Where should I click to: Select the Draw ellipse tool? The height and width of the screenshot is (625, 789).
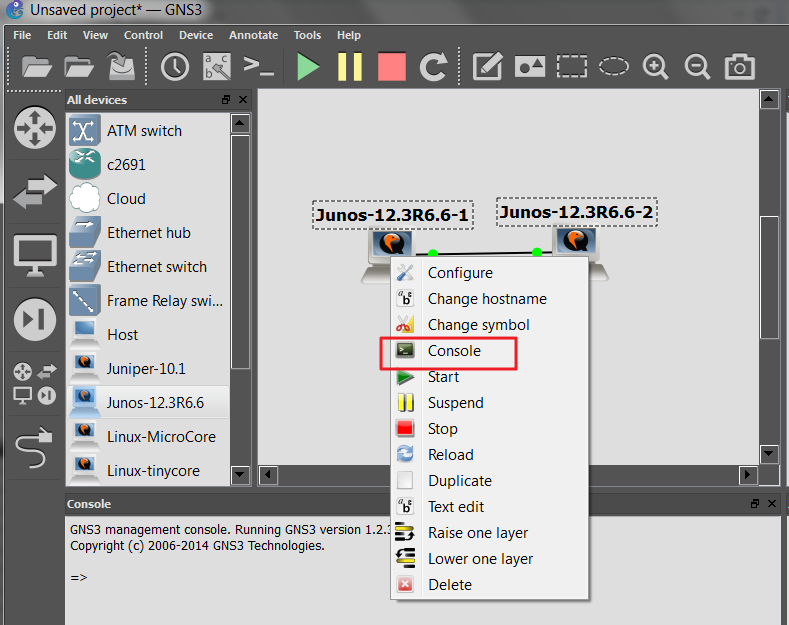coord(614,66)
